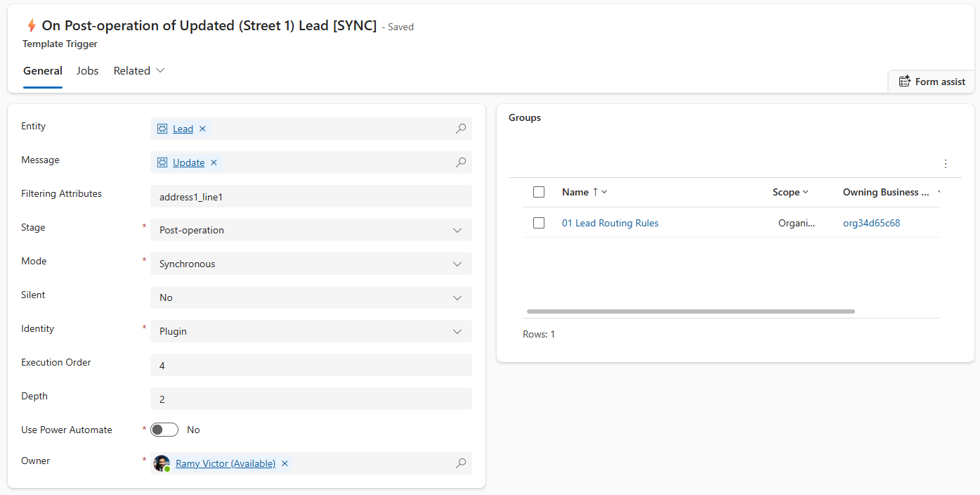The height and width of the screenshot is (495, 980).
Task: Click the Groups grid horizontal scrollbar
Action: [x=690, y=311]
